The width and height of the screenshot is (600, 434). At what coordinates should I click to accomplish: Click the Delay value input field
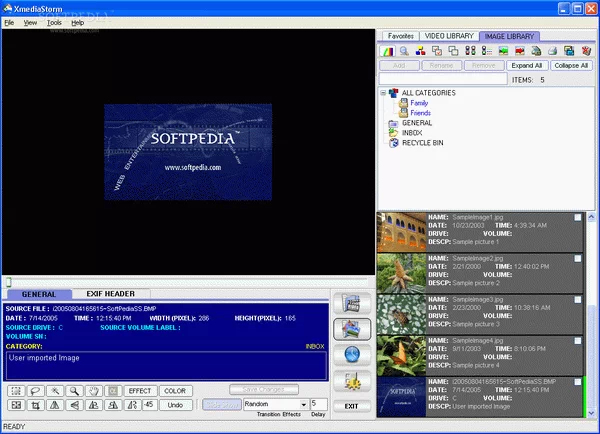click(319, 404)
